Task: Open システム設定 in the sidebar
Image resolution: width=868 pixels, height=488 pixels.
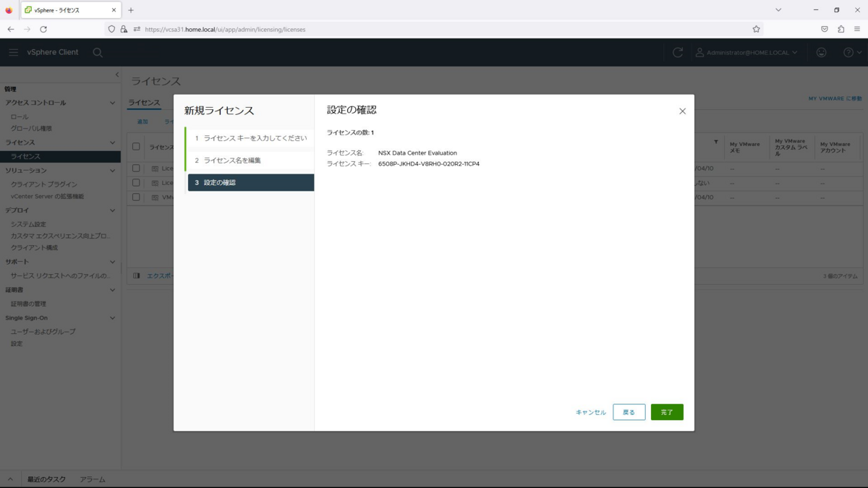Action: pyautogui.click(x=28, y=224)
